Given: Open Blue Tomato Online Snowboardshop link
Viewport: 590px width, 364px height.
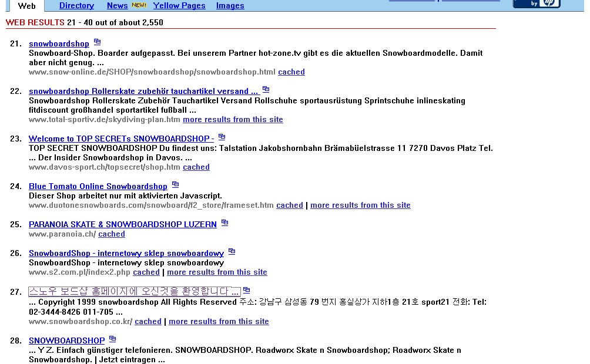Looking at the screenshot, I should pos(98,187).
